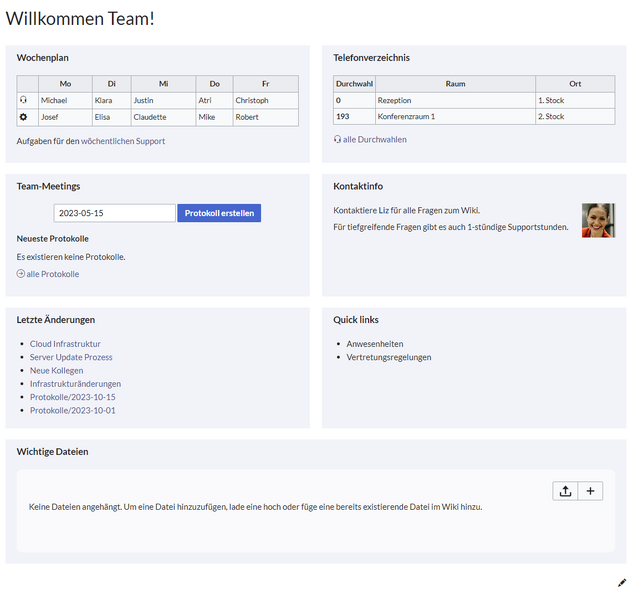The image size is (633, 599).
Task: Click the headset icon beside alle Durchwahlen
Action: point(337,140)
